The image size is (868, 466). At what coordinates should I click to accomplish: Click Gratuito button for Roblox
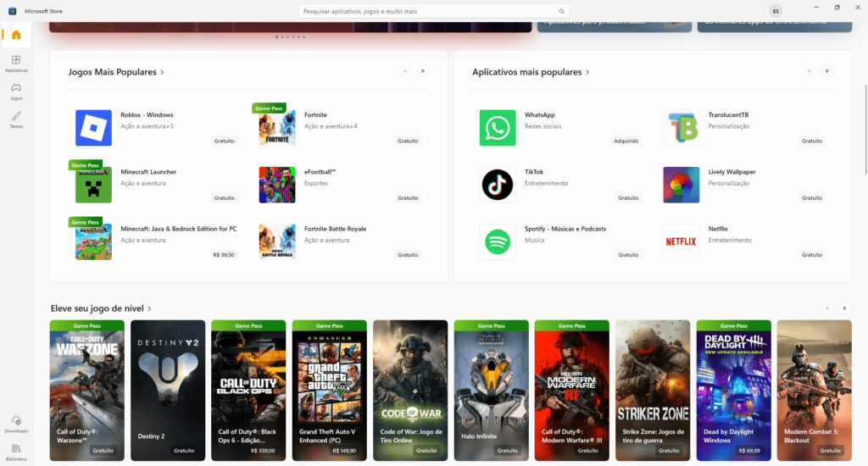click(x=224, y=141)
